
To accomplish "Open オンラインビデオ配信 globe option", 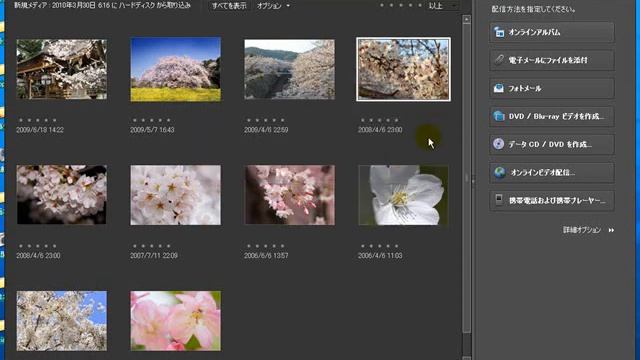I will [552, 172].
